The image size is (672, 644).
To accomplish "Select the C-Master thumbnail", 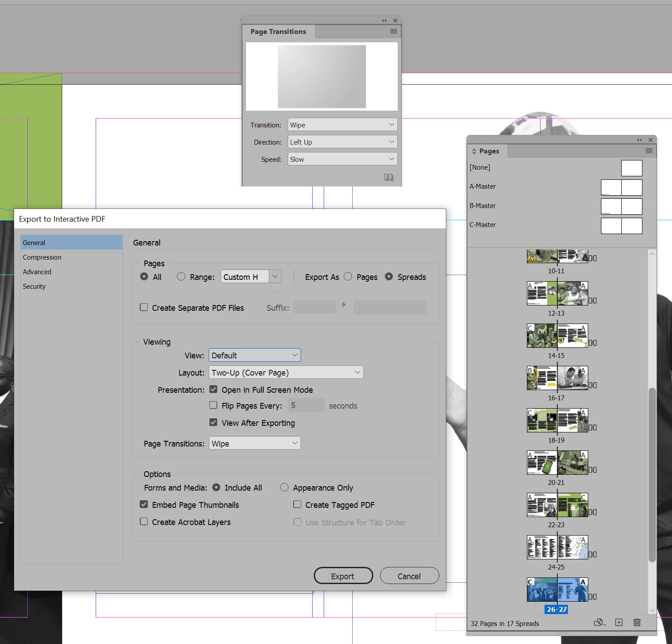I will point(621,226).
